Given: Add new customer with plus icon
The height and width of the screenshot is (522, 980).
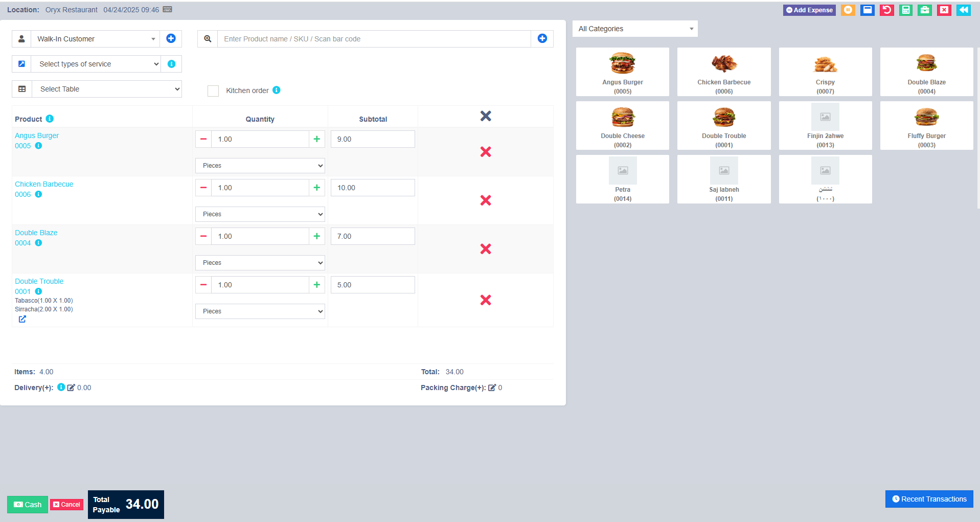Looking at the screenshot, I should (171, 38).
